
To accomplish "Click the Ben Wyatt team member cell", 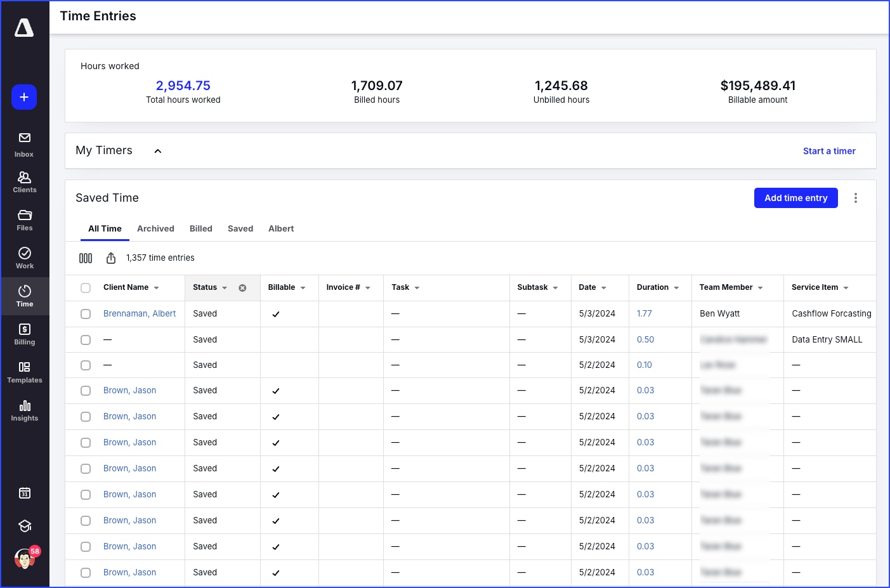I will click(x=720, y=314).
